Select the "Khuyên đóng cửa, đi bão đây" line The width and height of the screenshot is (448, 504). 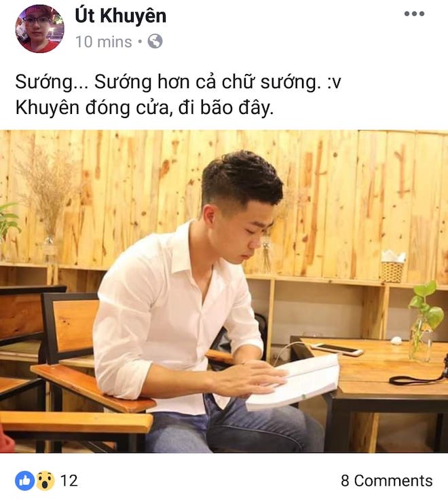145,108
